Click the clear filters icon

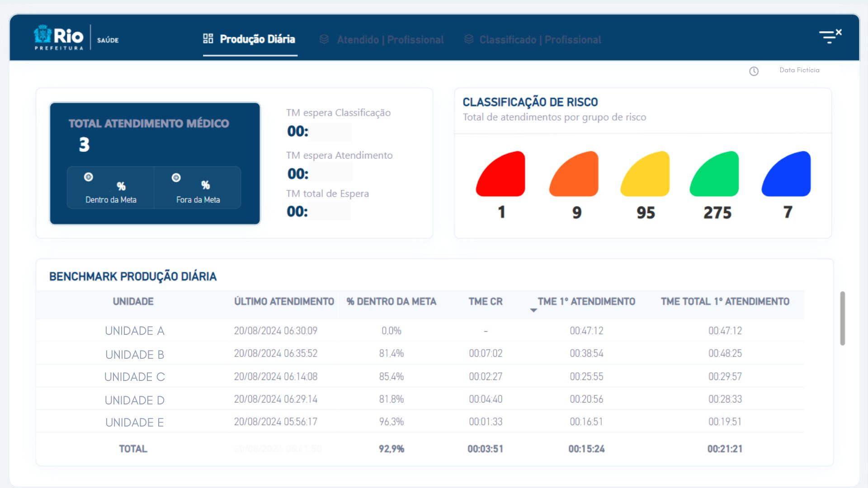point(830,37)
